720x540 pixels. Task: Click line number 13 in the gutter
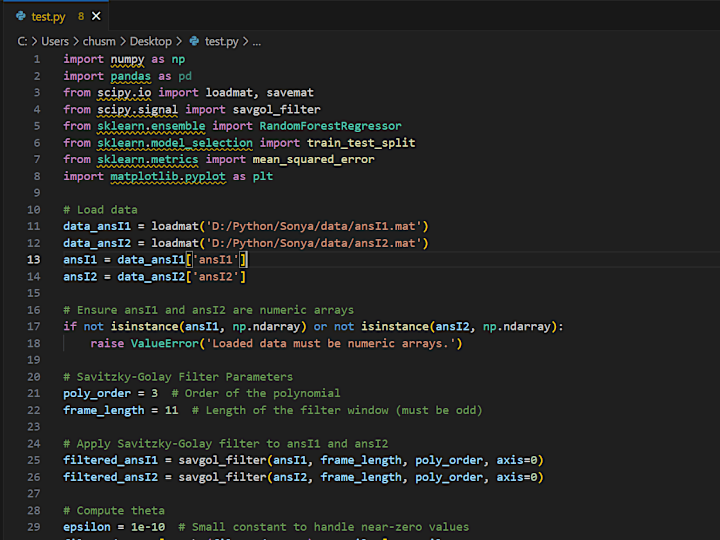(x=34, y=260)
